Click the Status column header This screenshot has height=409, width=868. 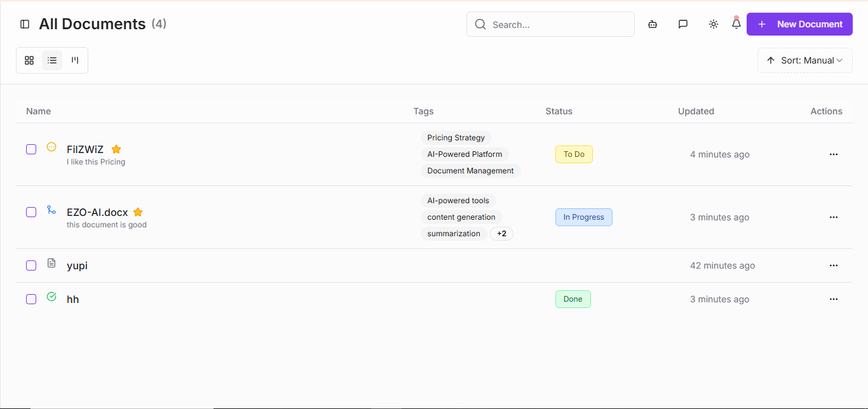coord(559,111)
